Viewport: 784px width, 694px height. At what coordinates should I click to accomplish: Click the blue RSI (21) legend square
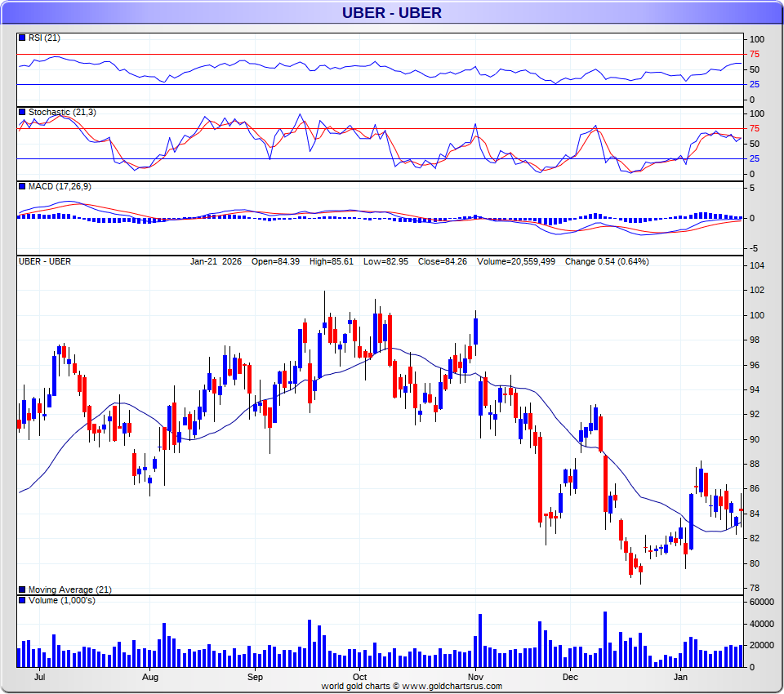tap(22, 38)
